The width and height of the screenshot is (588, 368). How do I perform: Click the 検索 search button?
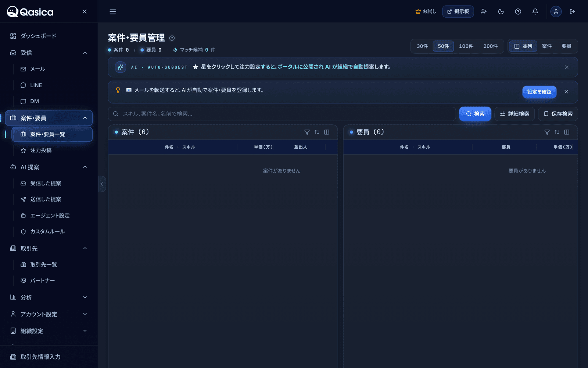475,114
